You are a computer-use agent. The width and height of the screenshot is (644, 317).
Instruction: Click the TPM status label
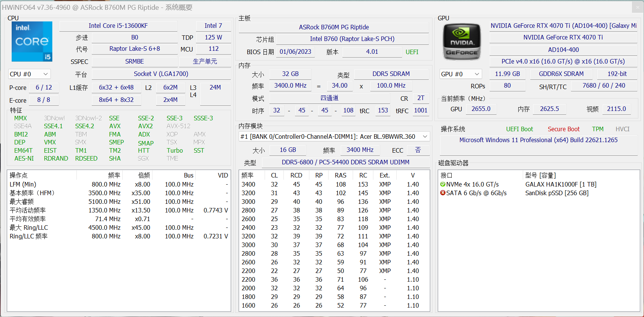pos(598,129)
